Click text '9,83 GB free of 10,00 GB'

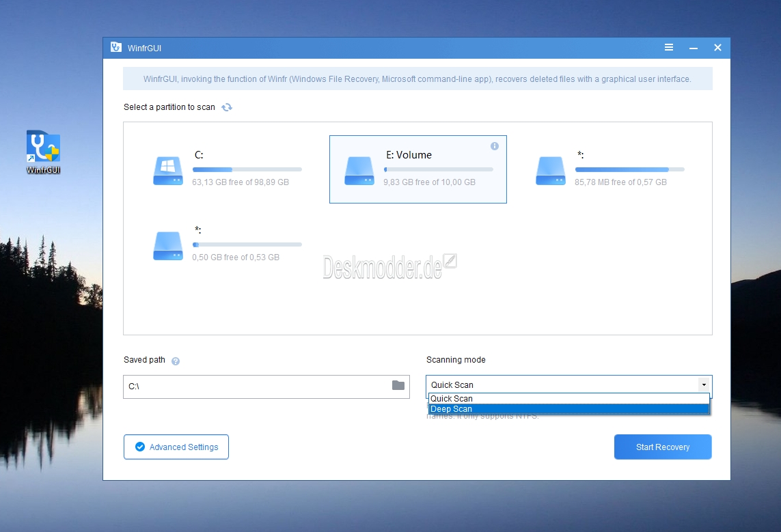tap(429, 182)
